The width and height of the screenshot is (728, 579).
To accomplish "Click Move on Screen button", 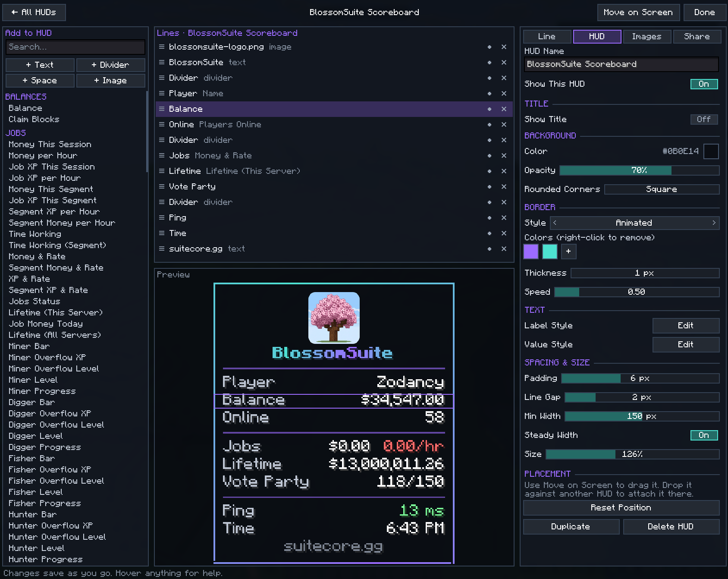I will point(638,13).
